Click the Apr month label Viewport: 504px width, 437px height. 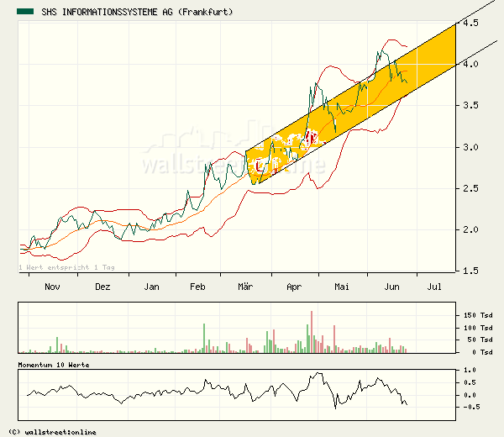click(x=295, y=287)
